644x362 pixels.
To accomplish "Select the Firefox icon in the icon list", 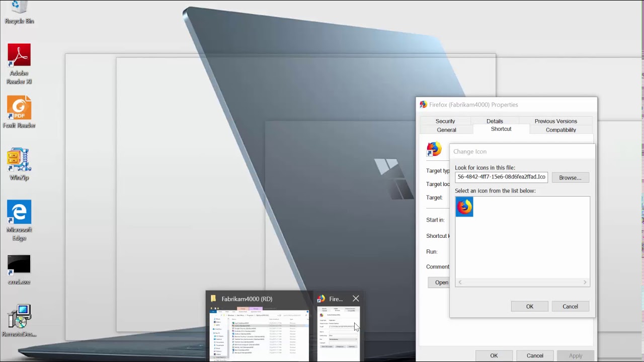I will [x=464, y=207].
